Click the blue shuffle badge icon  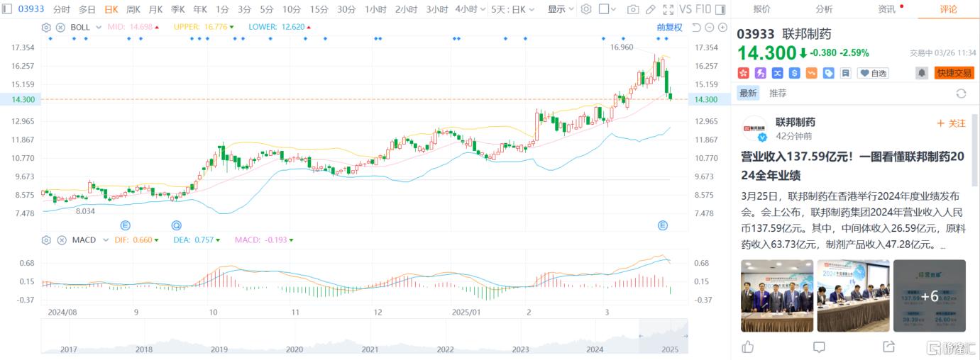tap(777, 73)
